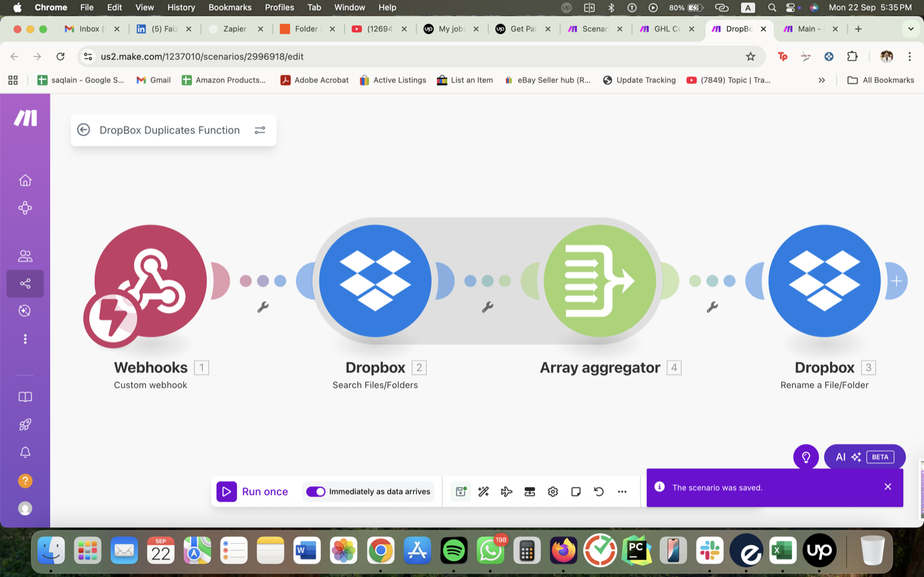This screenshot has width=924, height=577.
Task: Open Help question mark in sidebar
Action: pos(25,480)
